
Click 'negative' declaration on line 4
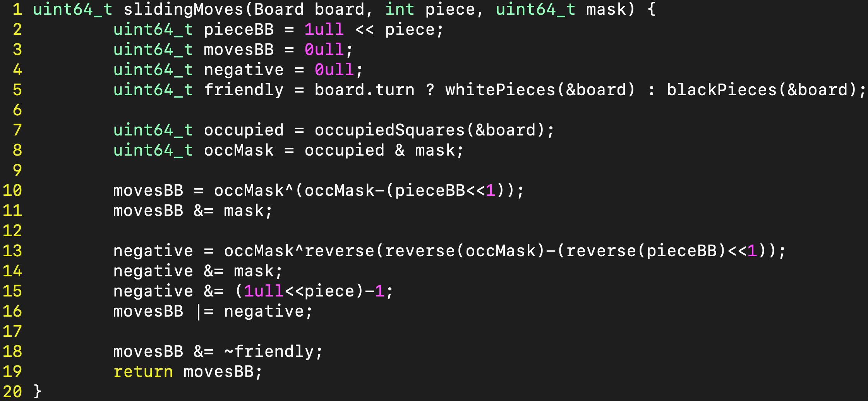click(244, 70)
